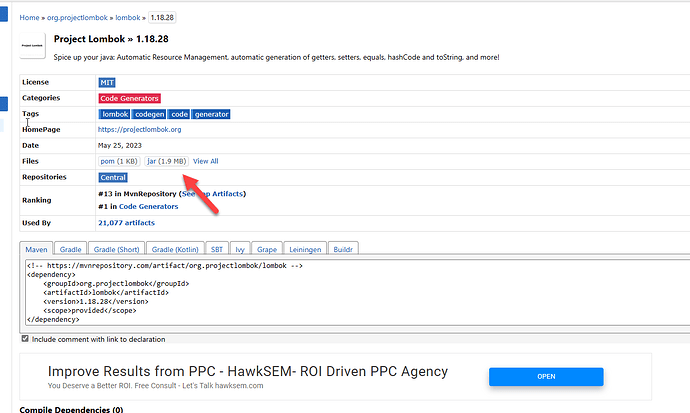Open the MIT license tag
This screenshot has height=413, width=690.
pos(106,82)
